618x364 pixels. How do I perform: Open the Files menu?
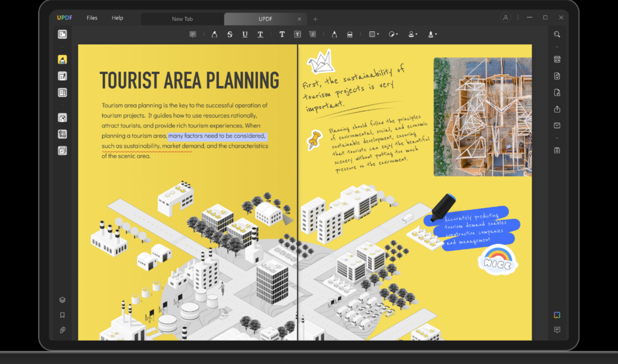click(x=92, y=18)
